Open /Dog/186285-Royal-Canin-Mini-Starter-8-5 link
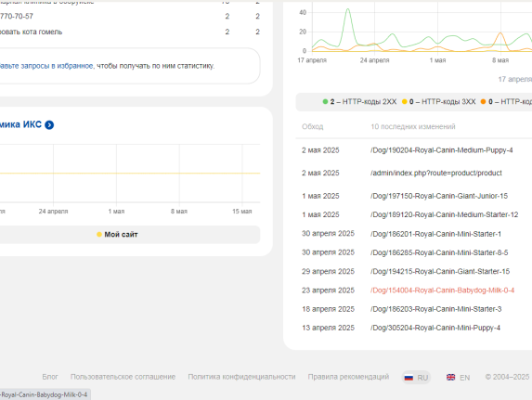This screenshot has width=532, height=400. (439, 252)
